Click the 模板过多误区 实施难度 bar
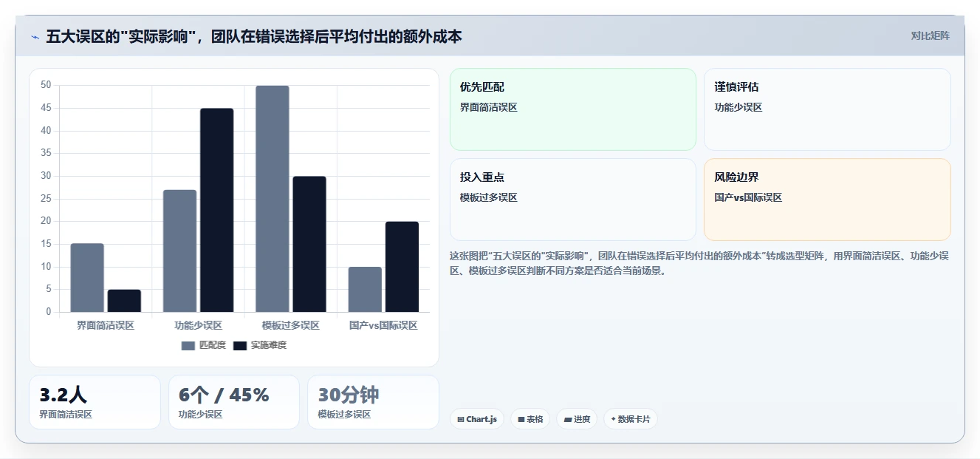Viewport: 980px width, 459px height. [x=309, y=244]
